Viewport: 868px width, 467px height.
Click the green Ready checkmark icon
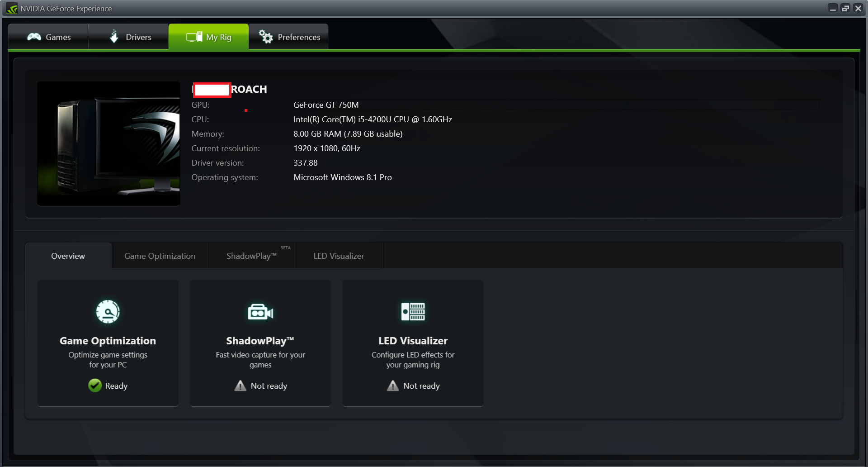pyautogui.click(x=95, y=386)
